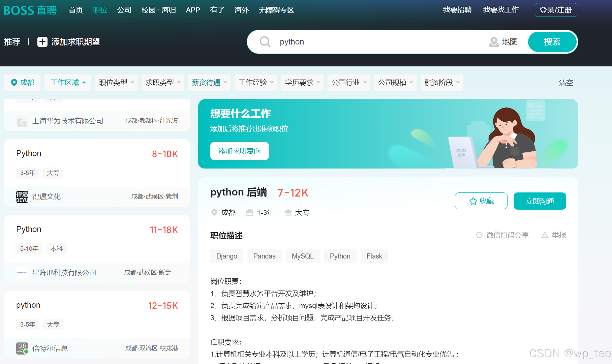Click the briefcase icon beside 1-3年
Screen dimensions: 612x364
coord(249,213)
